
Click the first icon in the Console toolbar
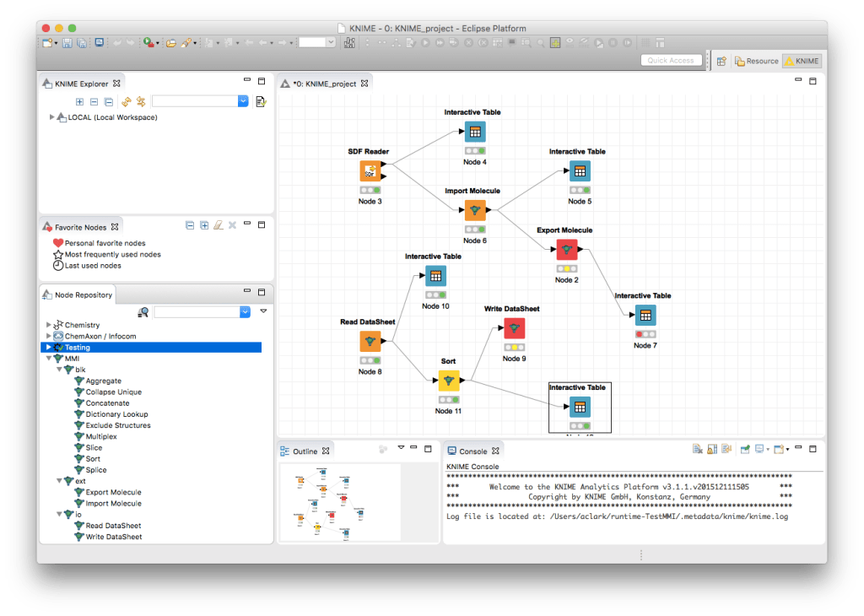697,450
